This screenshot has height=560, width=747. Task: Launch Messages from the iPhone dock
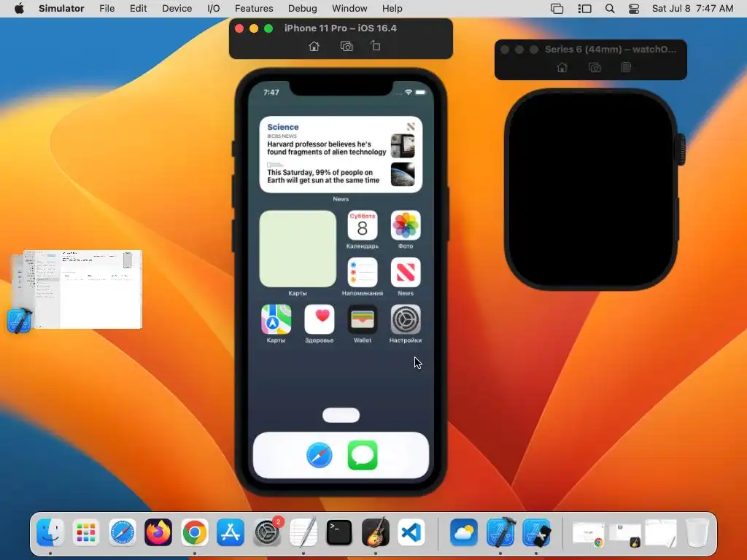coord(363,456)
